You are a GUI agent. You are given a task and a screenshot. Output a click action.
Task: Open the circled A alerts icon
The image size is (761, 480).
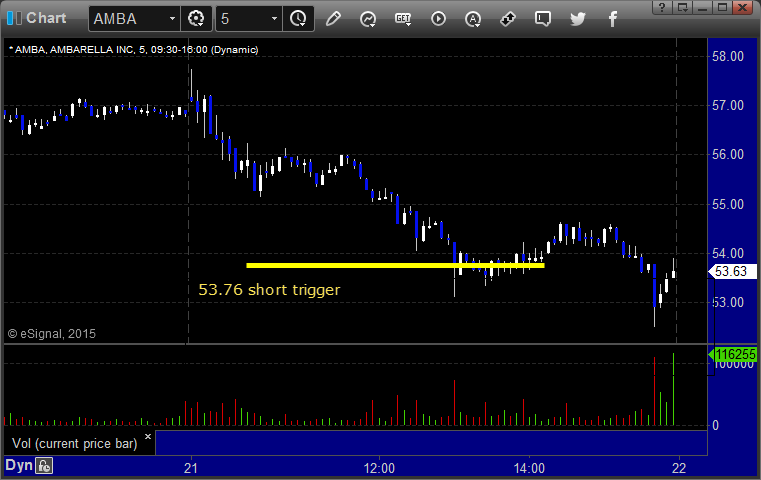point(473,19)
